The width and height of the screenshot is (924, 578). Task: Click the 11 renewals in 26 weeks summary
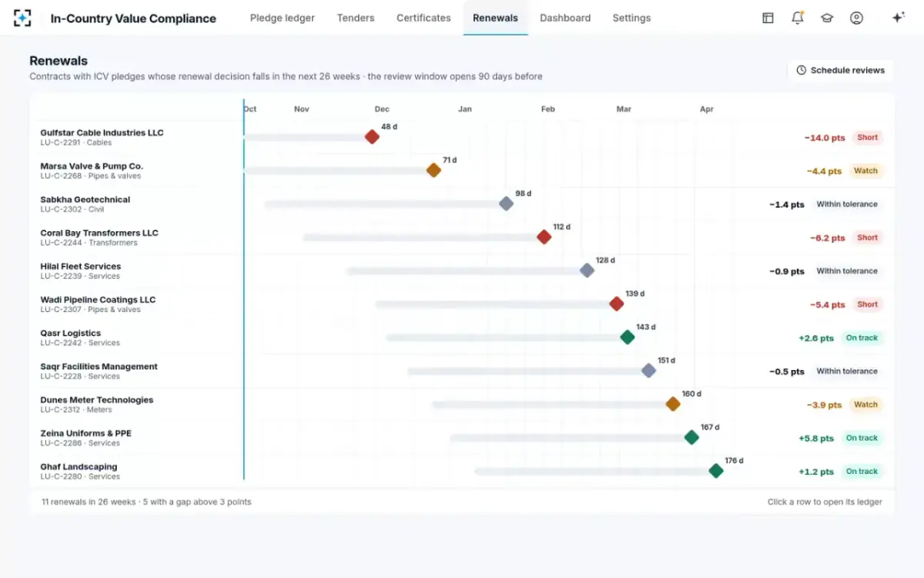pos(146,502)
